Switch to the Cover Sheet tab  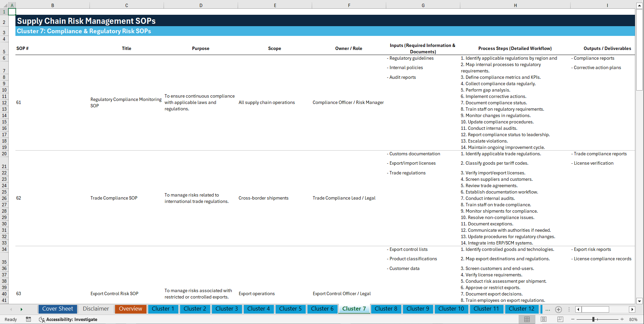pos(57,309)
